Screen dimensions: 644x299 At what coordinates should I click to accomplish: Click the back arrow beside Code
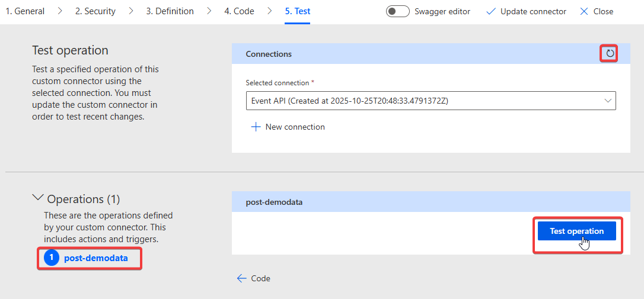(x=241, y=278)
